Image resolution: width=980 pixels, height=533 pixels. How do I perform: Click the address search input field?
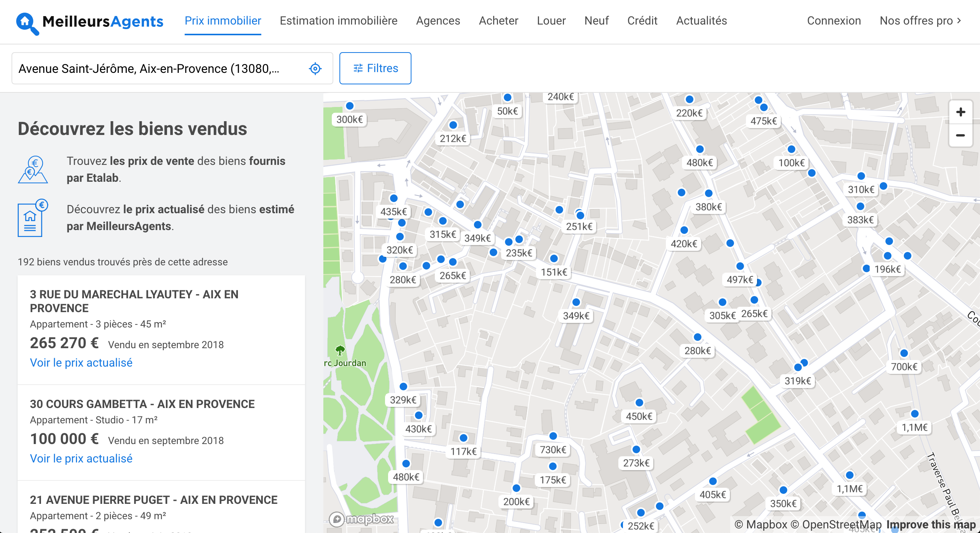(153, 69)
